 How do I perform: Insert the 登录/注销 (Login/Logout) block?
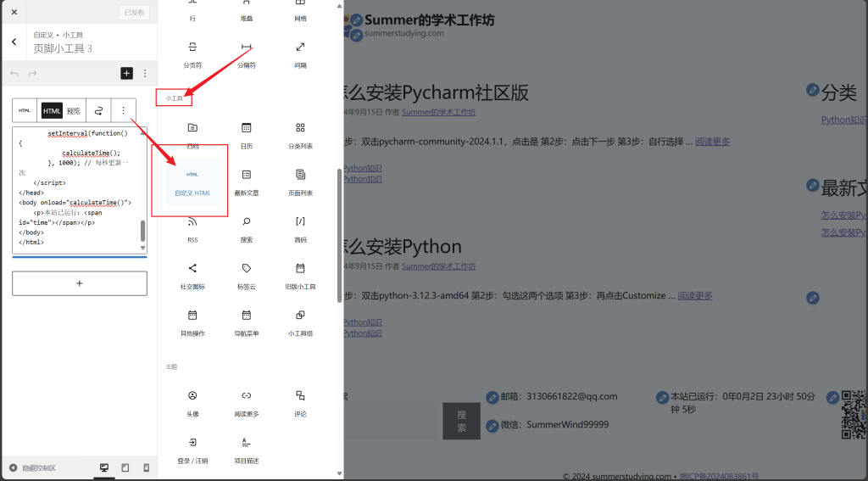click(192, 450)
